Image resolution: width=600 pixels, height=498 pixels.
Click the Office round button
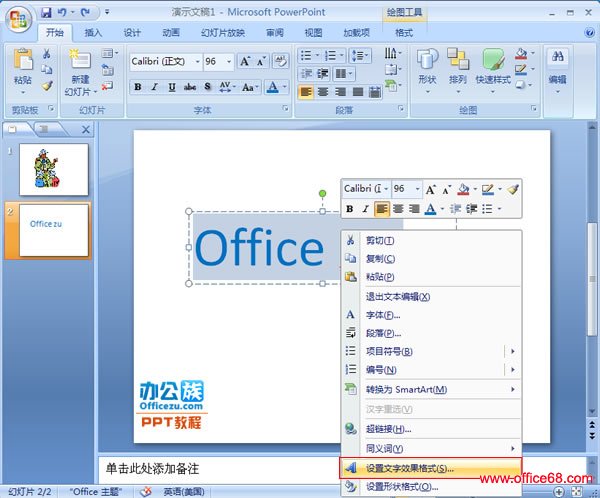coord(18,19)
